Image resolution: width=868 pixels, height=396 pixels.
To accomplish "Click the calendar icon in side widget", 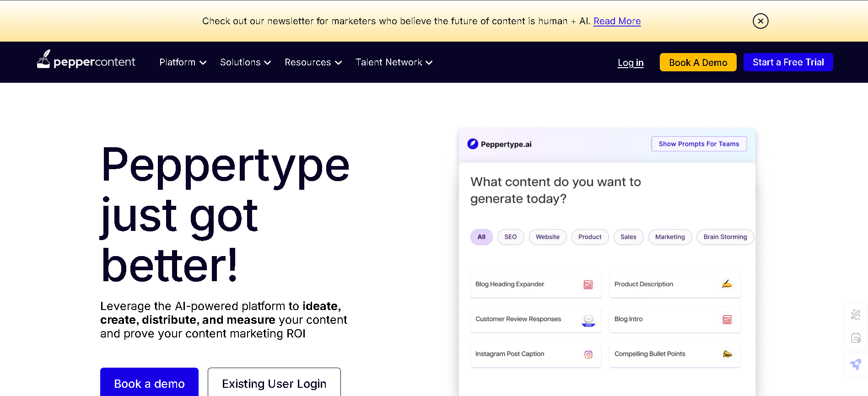I will click(x=856, y=338).
